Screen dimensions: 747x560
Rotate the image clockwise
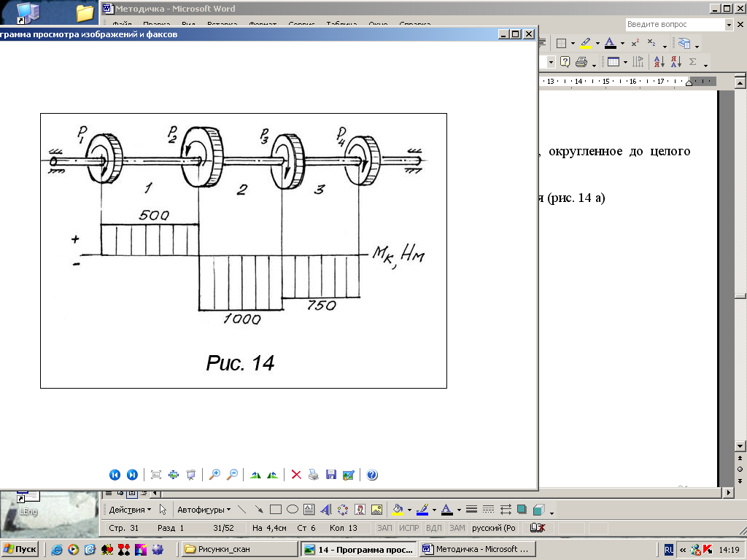coord(255,475)
